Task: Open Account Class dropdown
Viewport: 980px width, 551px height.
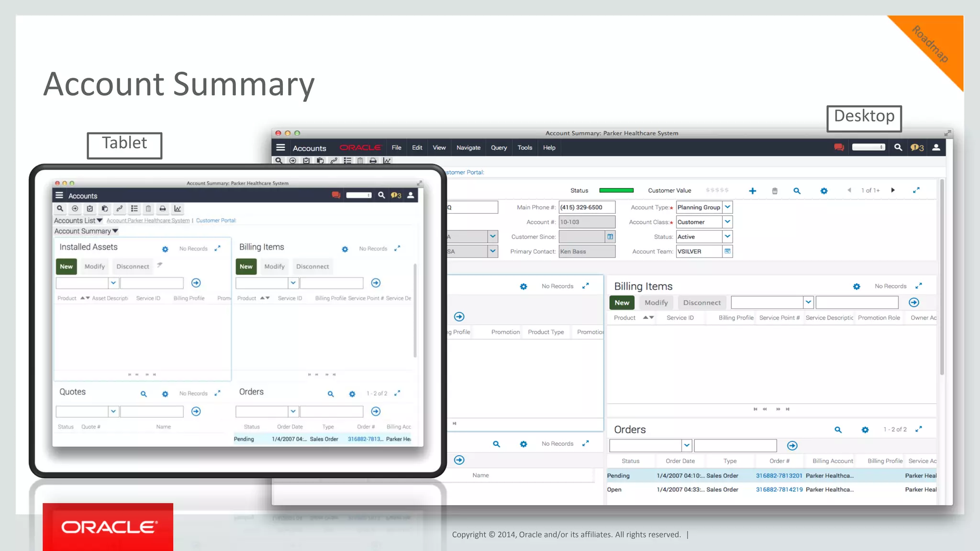Action: click(727, 222)
